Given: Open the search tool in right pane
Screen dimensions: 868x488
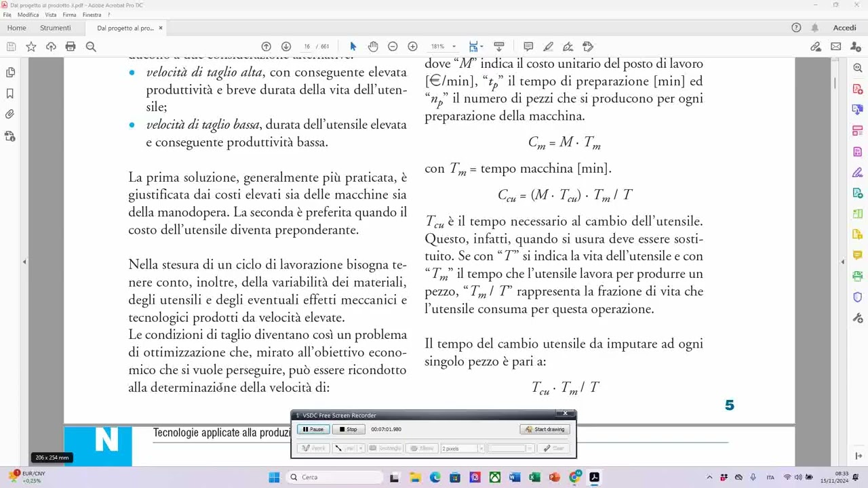Looking at the screenshot, I should point(858,68).
